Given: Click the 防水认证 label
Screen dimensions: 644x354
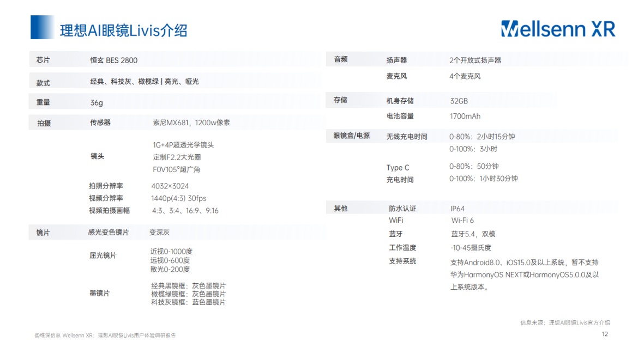Looking at the screenshot, I should tap(402, 209).
